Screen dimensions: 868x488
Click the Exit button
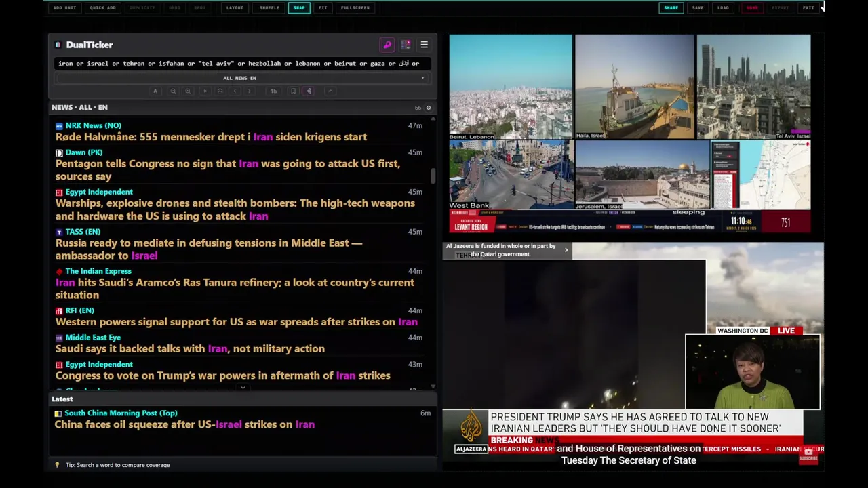point(808,8)
